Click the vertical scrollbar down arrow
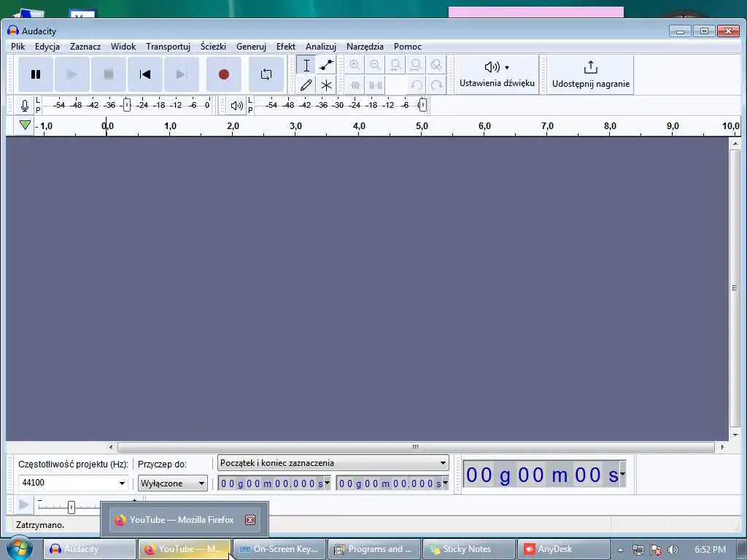The width and height of the screenshot is (747, 560). point(735,435)
